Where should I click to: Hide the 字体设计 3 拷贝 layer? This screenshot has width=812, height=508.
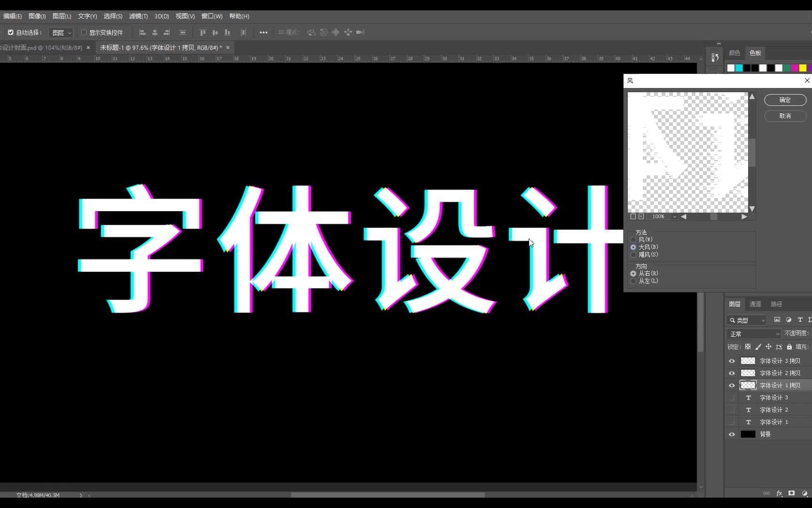(732, 361)
